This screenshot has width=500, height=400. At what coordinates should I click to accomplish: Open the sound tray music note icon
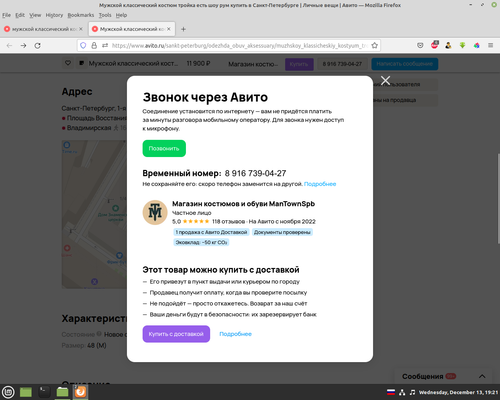412,392
